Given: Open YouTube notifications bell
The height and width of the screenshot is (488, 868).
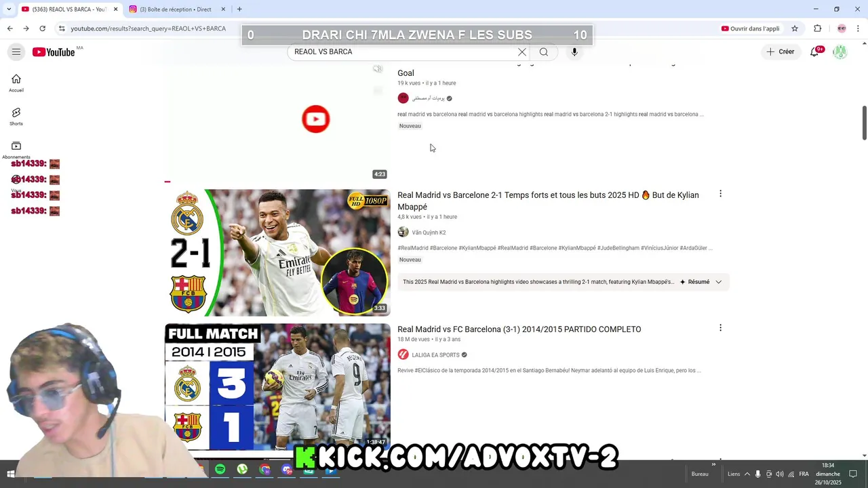Looking at the screenshot, I should coord(815,52).
